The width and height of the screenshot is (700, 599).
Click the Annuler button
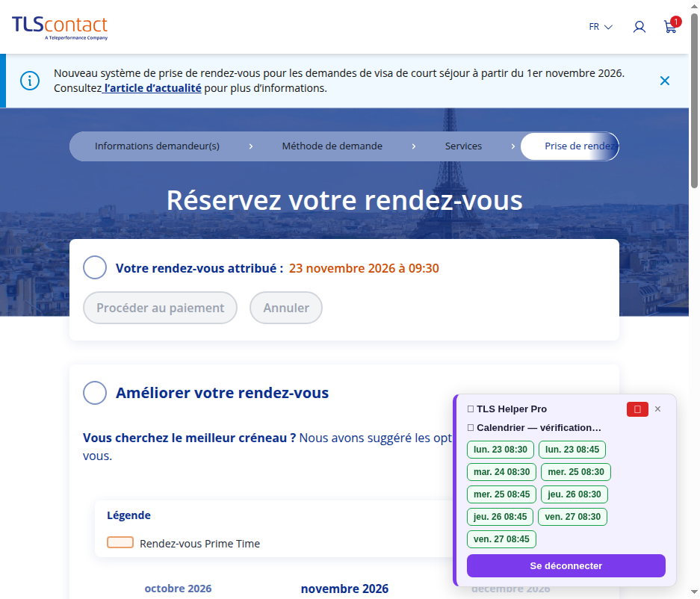(286, 308)
